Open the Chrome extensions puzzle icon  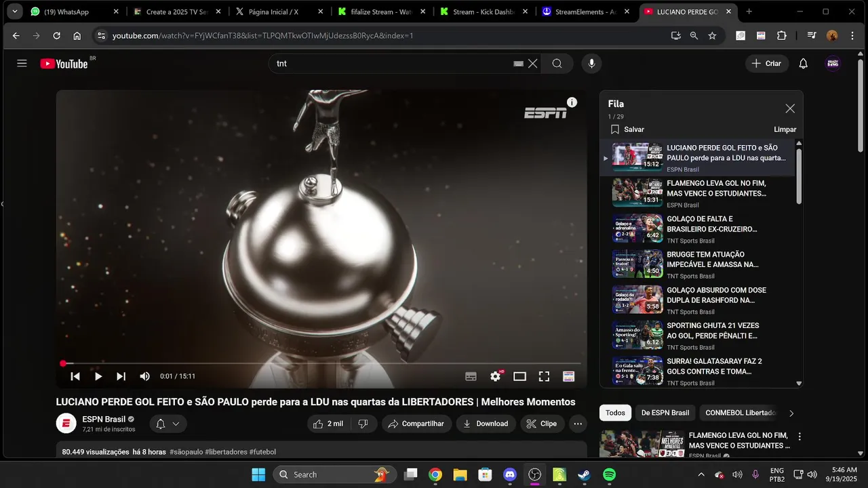click(782, 36)
